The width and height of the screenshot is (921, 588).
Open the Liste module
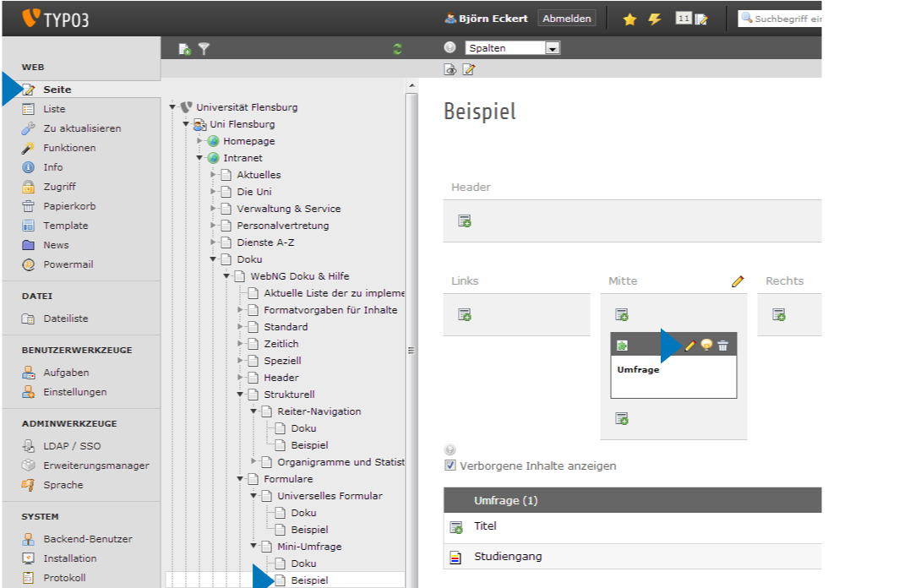click(54, 109)
